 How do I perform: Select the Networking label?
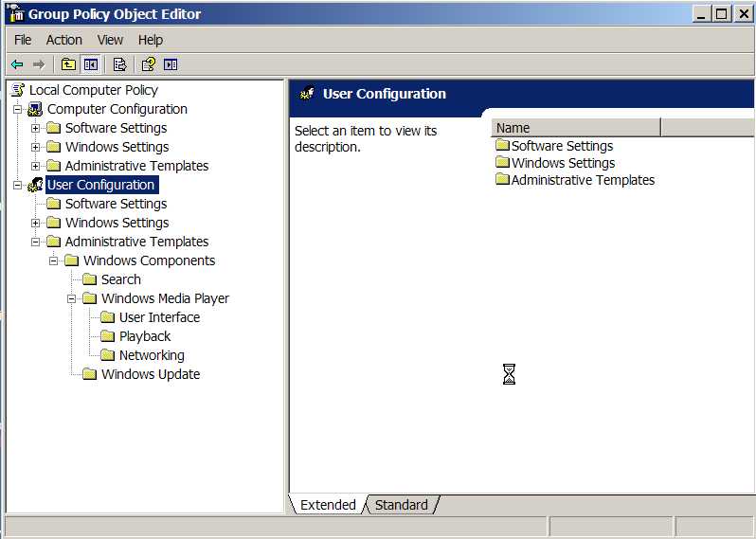[x=152, y=355]
